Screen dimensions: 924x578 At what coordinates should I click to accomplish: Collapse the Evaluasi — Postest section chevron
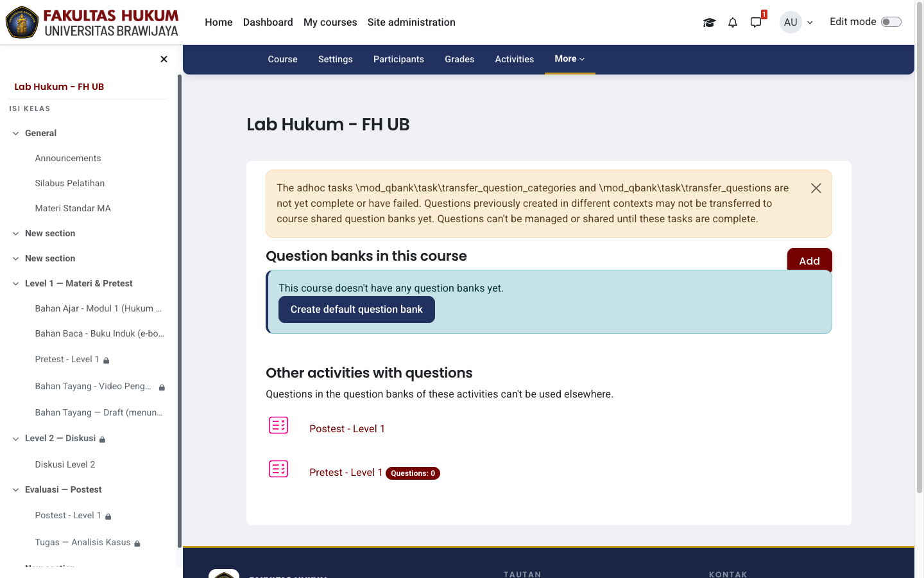[x=16, y=490]
